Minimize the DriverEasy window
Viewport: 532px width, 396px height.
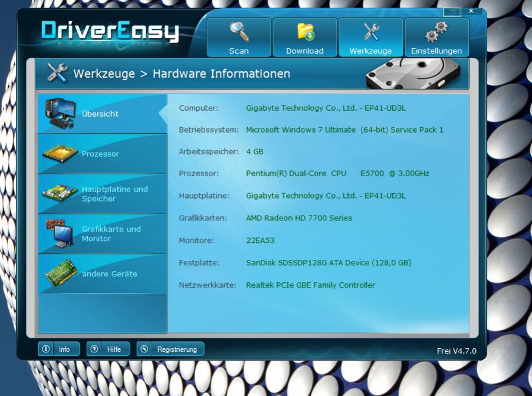click(452, 11)
